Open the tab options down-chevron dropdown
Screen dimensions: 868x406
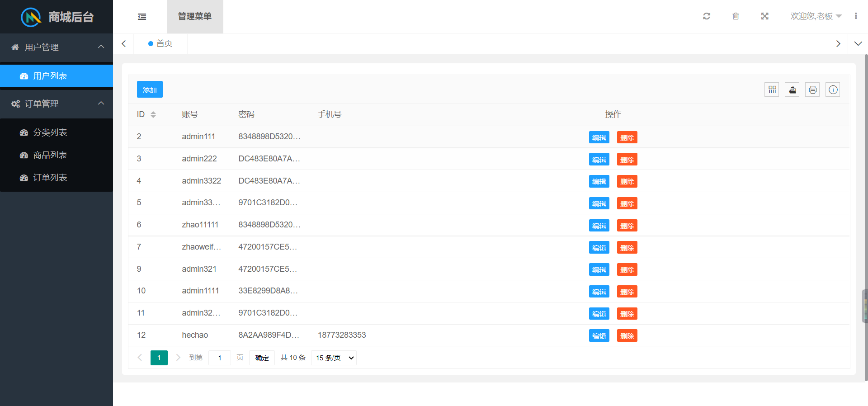(858, 44)
